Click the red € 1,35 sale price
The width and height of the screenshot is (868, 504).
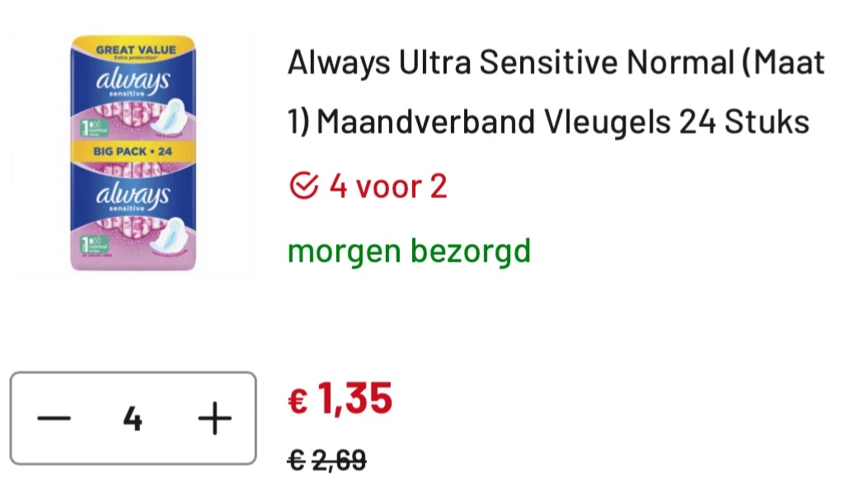click(340, 400)
